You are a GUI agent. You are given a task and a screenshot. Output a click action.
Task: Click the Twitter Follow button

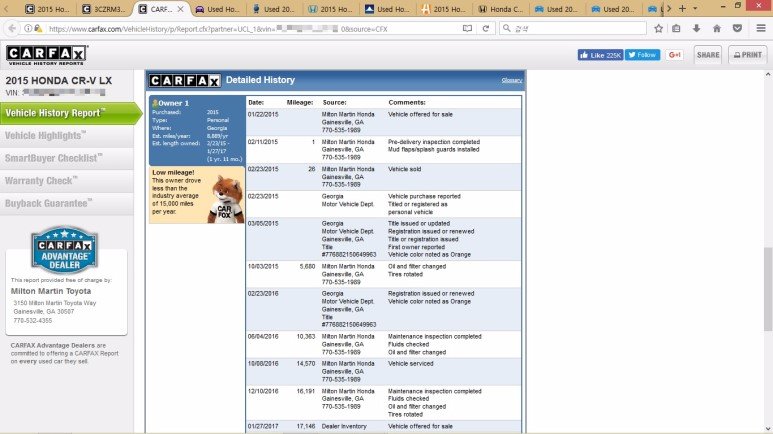[642, 55]
